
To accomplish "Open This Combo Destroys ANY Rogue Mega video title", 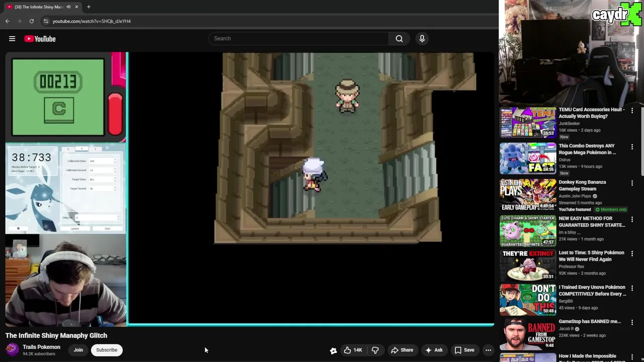I will click(x=587, y=149).
